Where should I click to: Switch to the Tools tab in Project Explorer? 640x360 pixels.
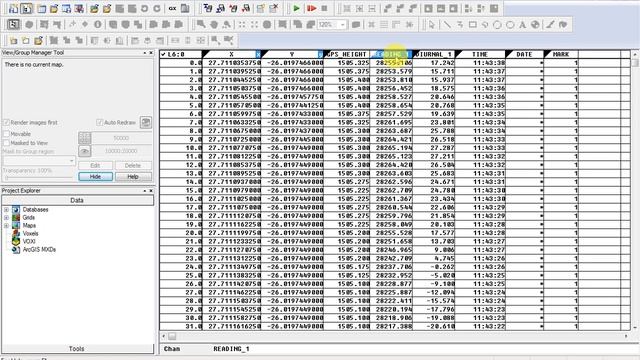point(78,349)
